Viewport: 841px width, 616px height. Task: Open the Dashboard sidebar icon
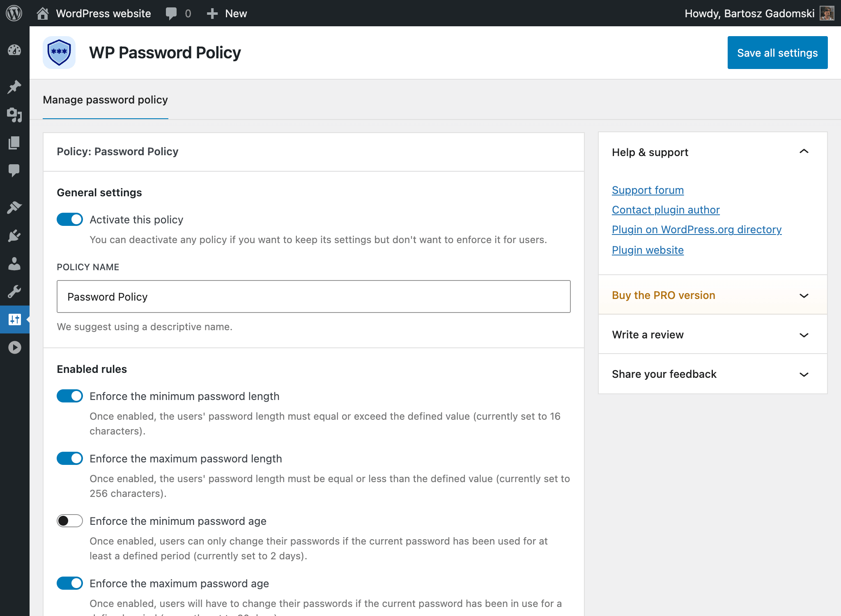coord(14,50)
